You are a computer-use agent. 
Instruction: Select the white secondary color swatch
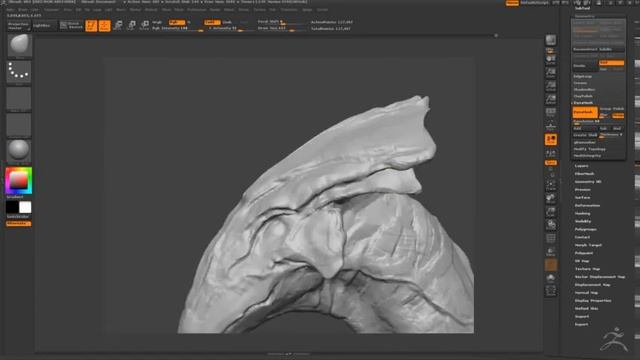(x=25, y=207)
